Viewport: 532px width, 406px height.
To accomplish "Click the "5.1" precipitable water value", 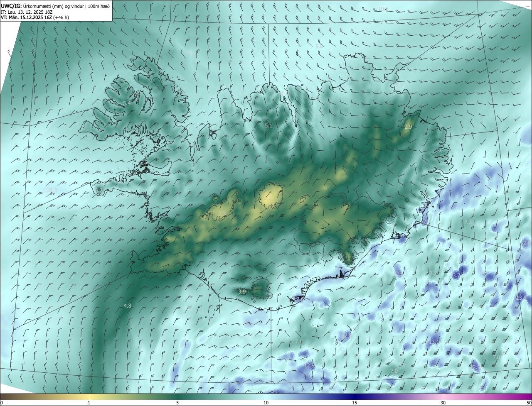I will [268, 125].
